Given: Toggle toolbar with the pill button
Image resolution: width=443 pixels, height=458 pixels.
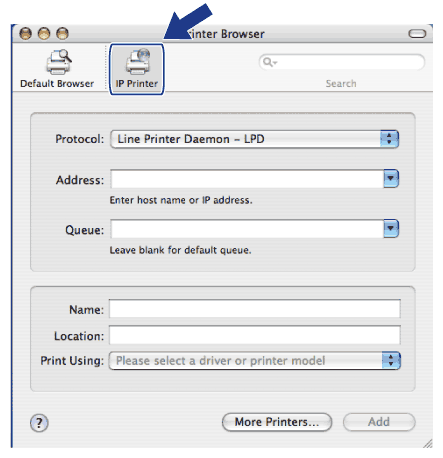Looking at the screenshot, I should (x=417, y=34).
